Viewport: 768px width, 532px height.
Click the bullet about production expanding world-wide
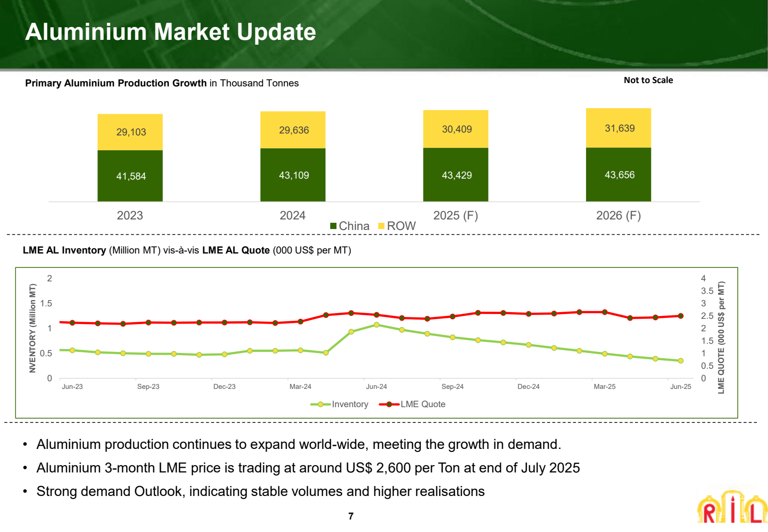(x=299, y=445)
